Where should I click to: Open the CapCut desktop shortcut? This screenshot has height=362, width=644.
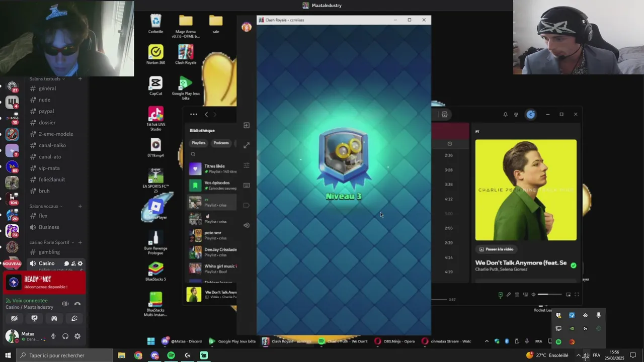[155, 85]
